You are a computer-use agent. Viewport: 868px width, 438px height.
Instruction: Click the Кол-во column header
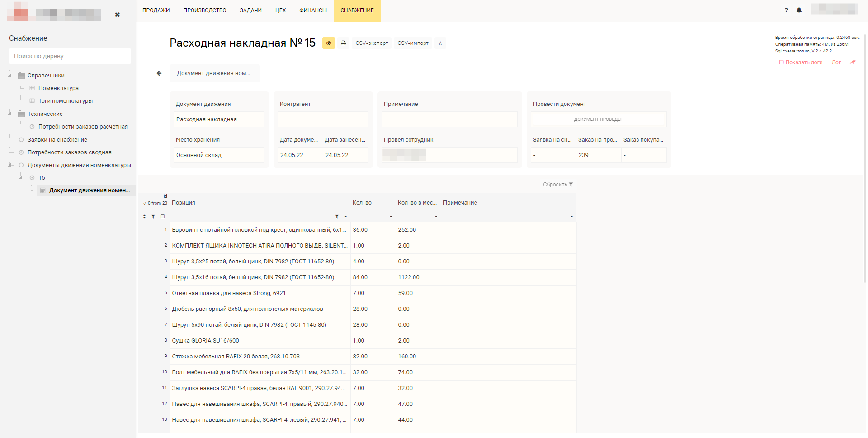362,203
